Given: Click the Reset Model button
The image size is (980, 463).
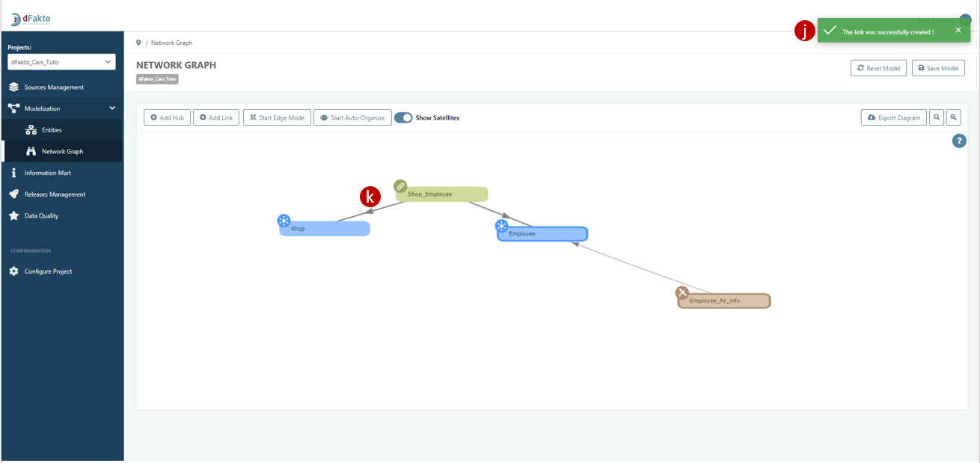Looking at the screenshot, I should [878, 68].
